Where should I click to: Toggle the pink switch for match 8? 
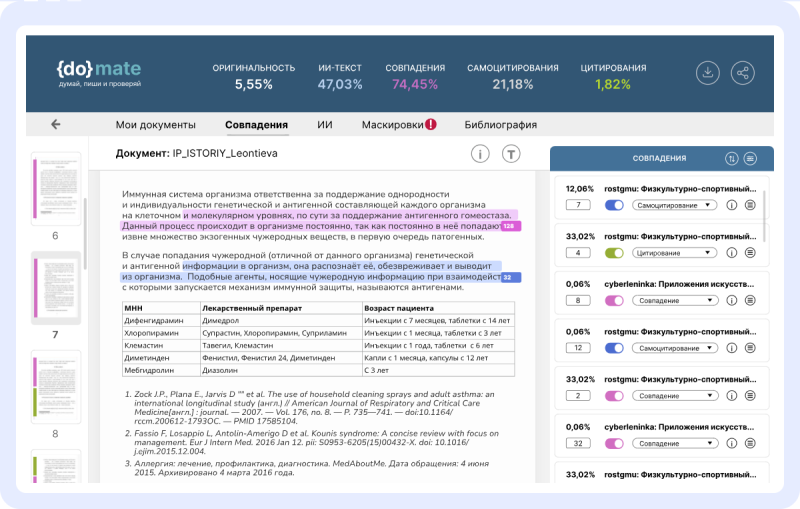pos(614,300)
